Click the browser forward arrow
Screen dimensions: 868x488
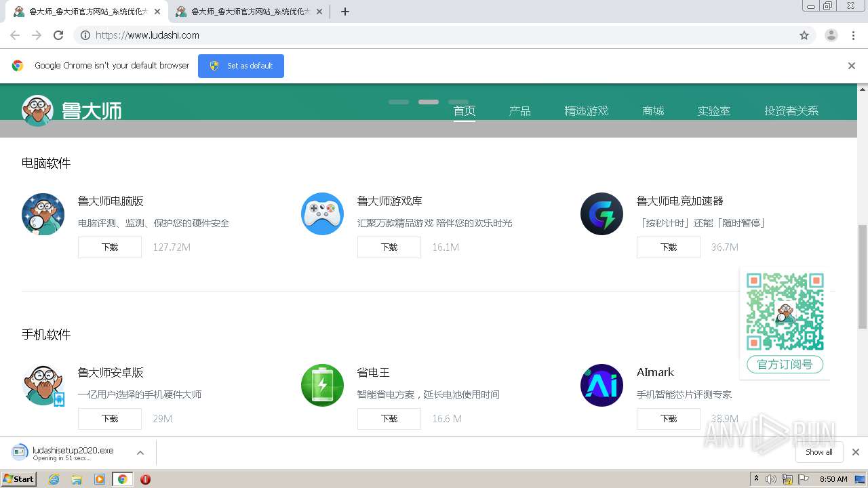click(37, 35)
